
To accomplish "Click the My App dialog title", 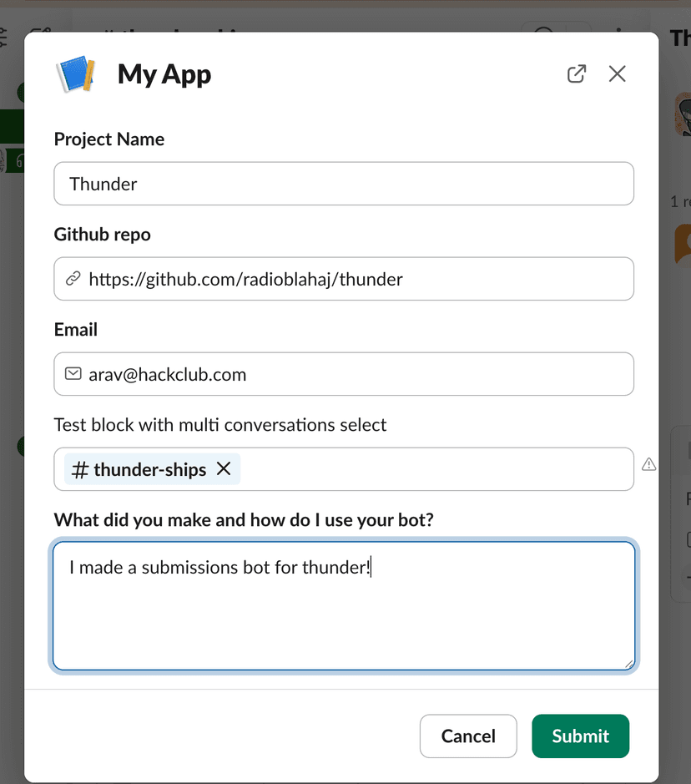I will coord(164,74).
